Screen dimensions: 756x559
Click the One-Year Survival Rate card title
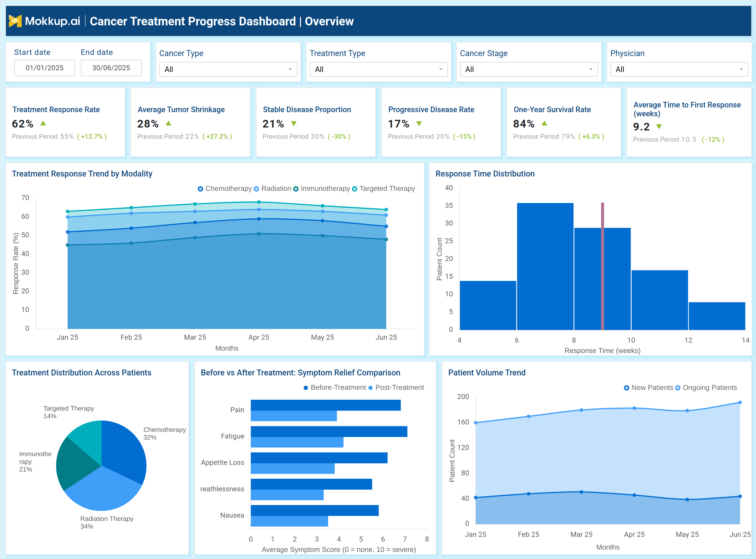click(552, 109)
